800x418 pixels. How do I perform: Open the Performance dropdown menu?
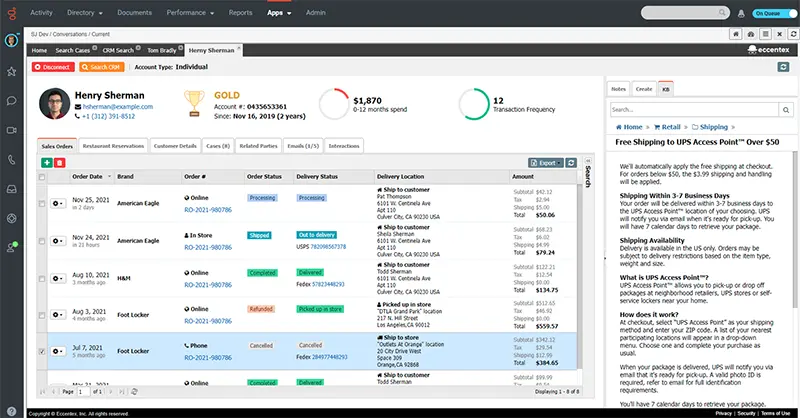pos(190,13)
